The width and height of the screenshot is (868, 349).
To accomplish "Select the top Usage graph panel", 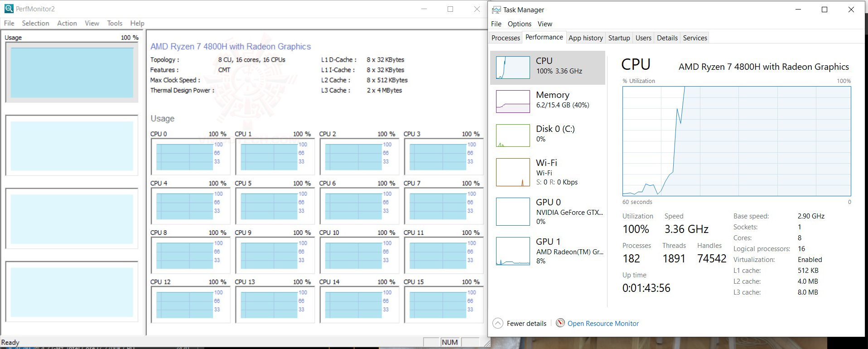I will [72, 73].
